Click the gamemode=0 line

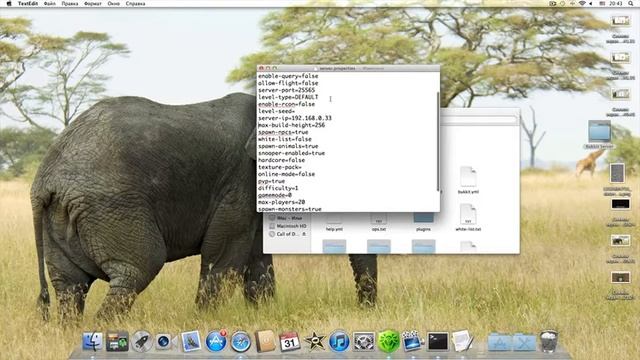[275, 195]
